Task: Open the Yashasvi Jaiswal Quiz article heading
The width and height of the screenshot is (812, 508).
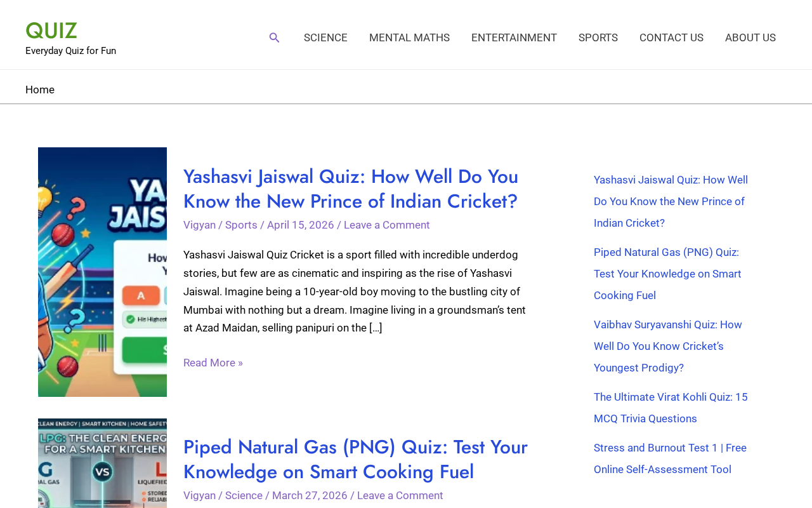Action: (x=351, y=189)
